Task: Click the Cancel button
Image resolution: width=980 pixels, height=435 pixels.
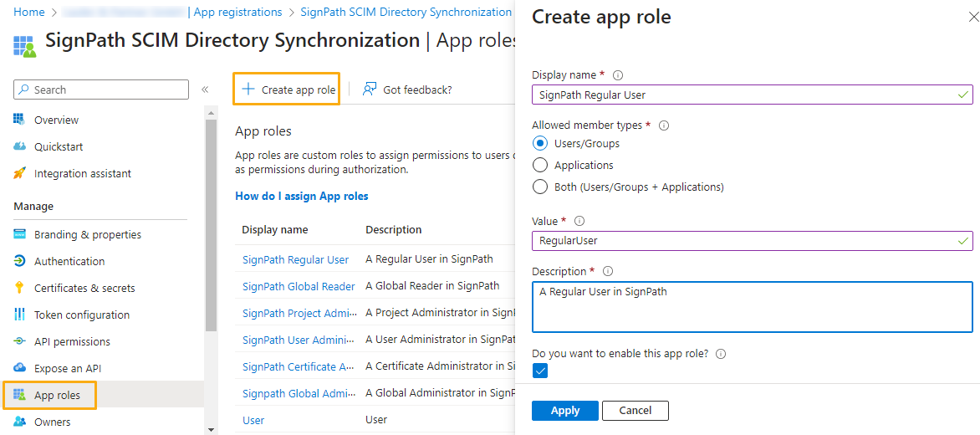Action: (635, 411)
